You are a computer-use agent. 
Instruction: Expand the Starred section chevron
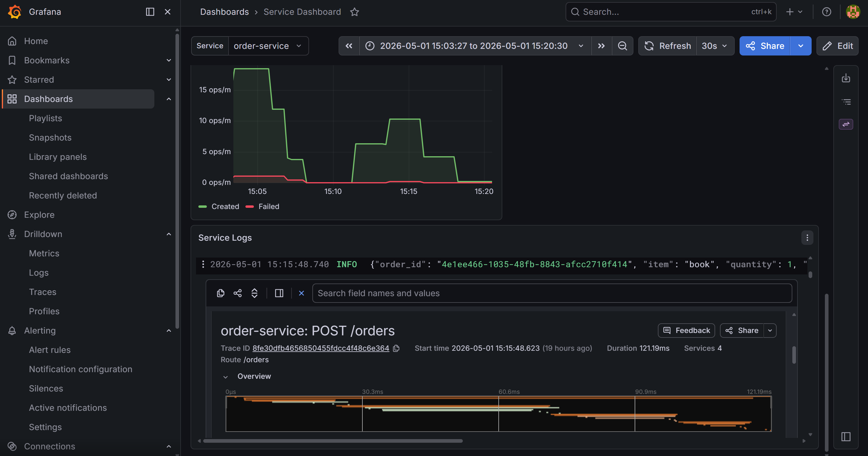[169, 80]
